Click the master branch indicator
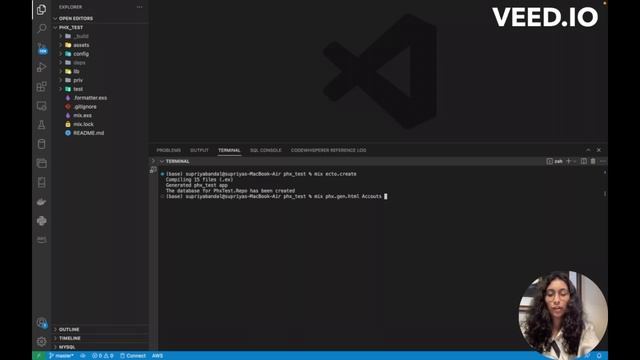This screenshot has height=360, width=640. tap(62, 356)
